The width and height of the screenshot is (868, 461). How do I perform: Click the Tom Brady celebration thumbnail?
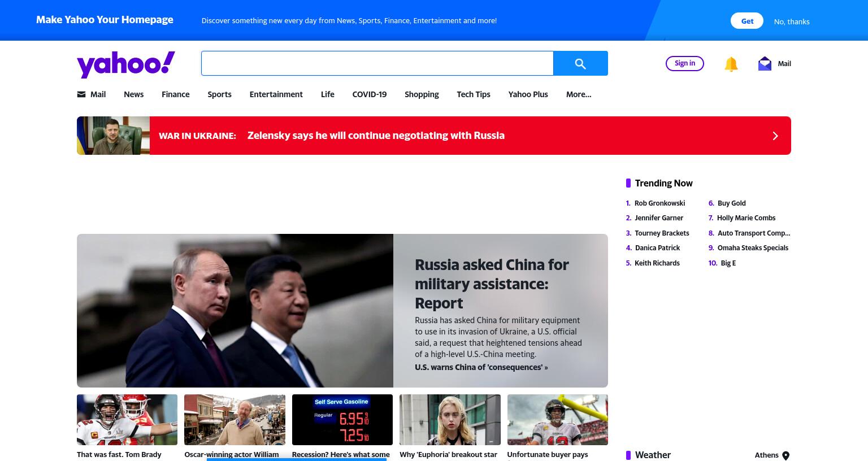[x=127, y=420]
